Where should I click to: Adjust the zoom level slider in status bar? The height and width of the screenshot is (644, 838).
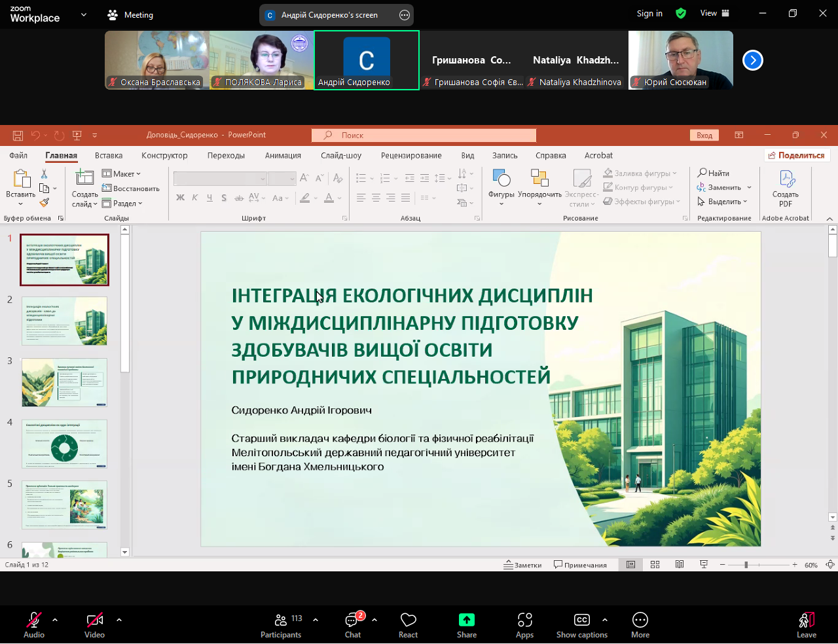[746, 565]
